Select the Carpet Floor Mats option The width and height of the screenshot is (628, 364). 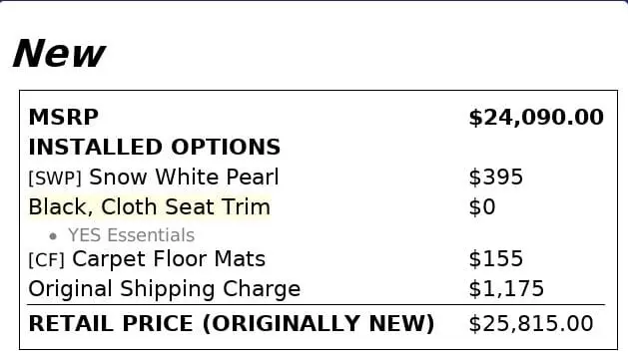point(169,259)
